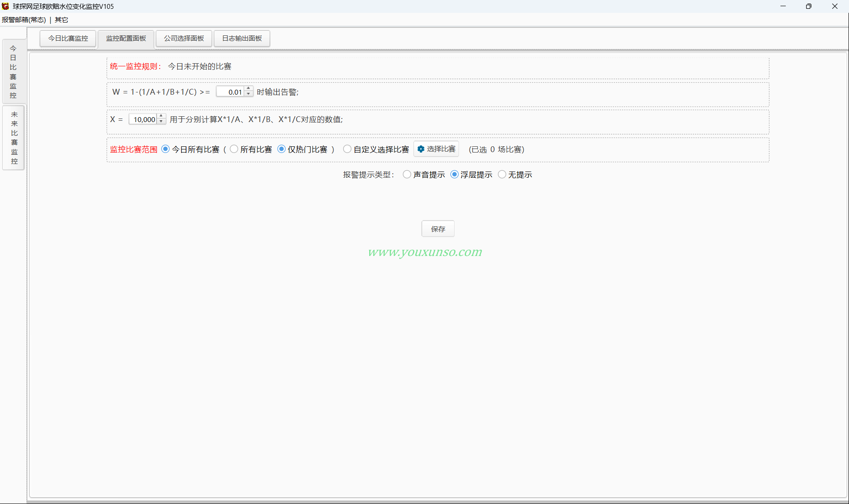Image resolution: width=849 pixels, height=504 pixels.
Task: Decrease the W threshold with down arrow
Action: click(249, 94)
